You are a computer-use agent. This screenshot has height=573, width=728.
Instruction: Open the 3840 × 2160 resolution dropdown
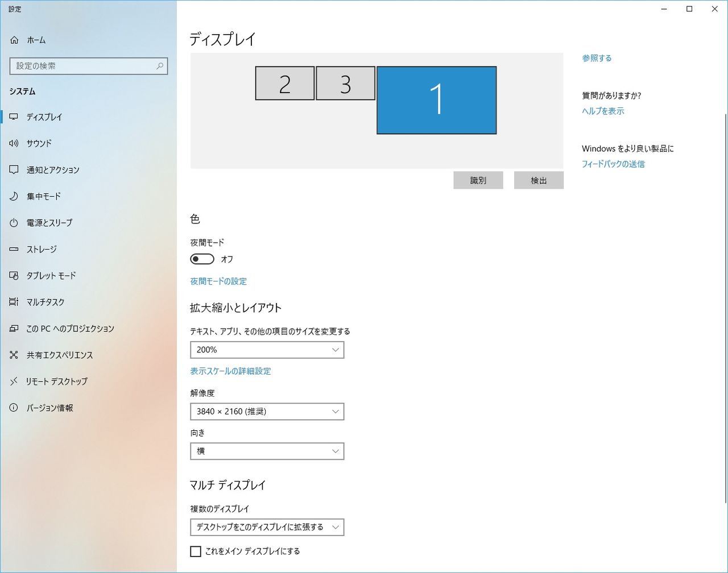267,412
